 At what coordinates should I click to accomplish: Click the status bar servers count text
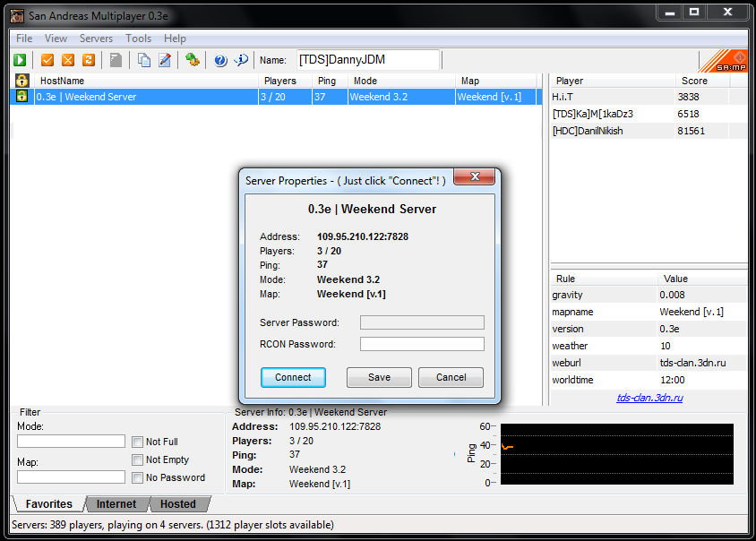tap(173, 525)
